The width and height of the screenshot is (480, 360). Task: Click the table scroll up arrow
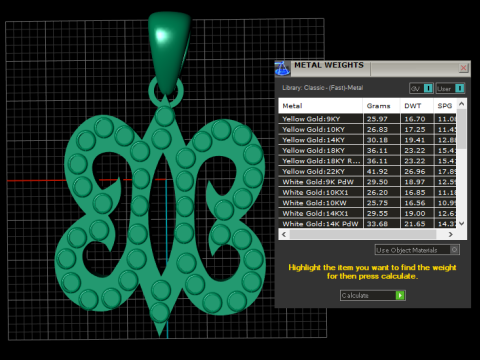tap(462, 104)
